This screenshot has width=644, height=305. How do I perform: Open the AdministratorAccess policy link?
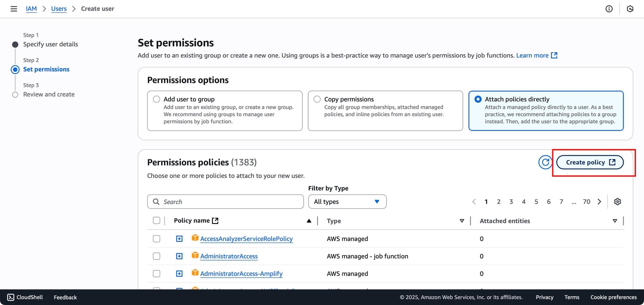[x=229, y=256]
